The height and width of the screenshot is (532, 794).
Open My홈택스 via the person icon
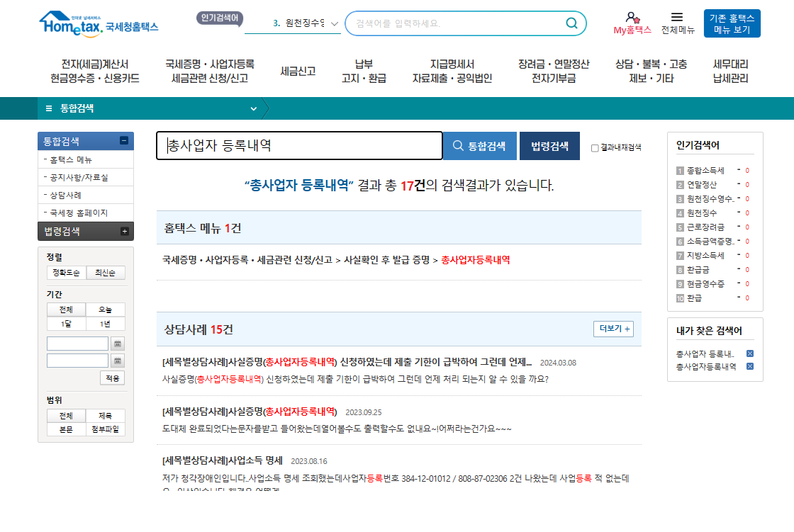click(632, 21)
